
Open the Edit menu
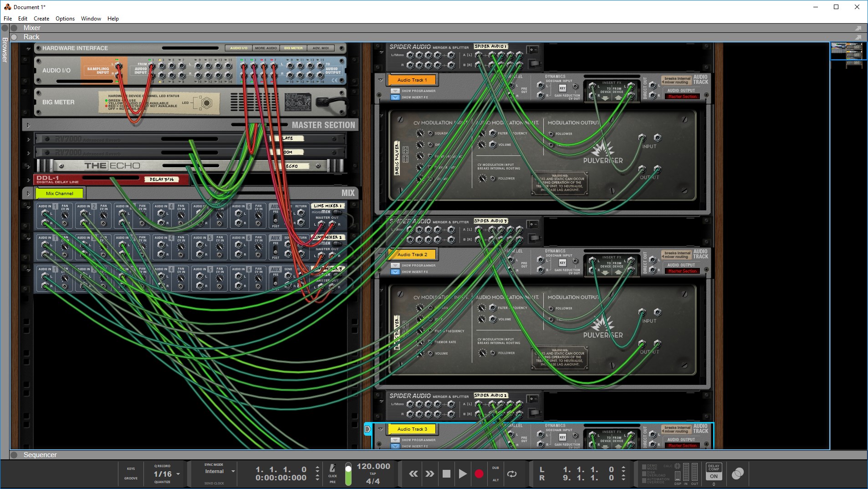(23, 19)
